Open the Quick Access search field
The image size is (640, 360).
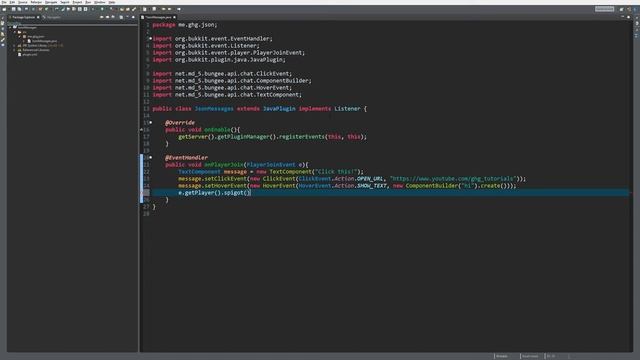point(604,9)
